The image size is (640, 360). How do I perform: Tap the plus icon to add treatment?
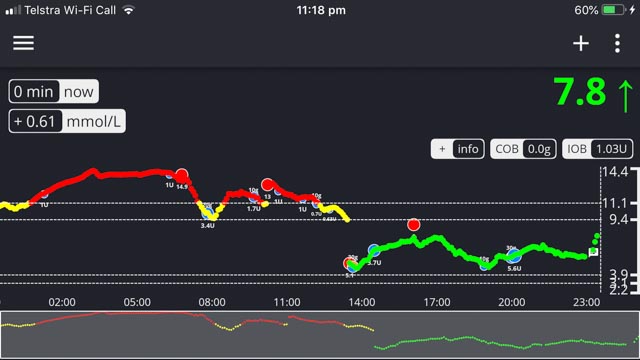pos(580,43)
